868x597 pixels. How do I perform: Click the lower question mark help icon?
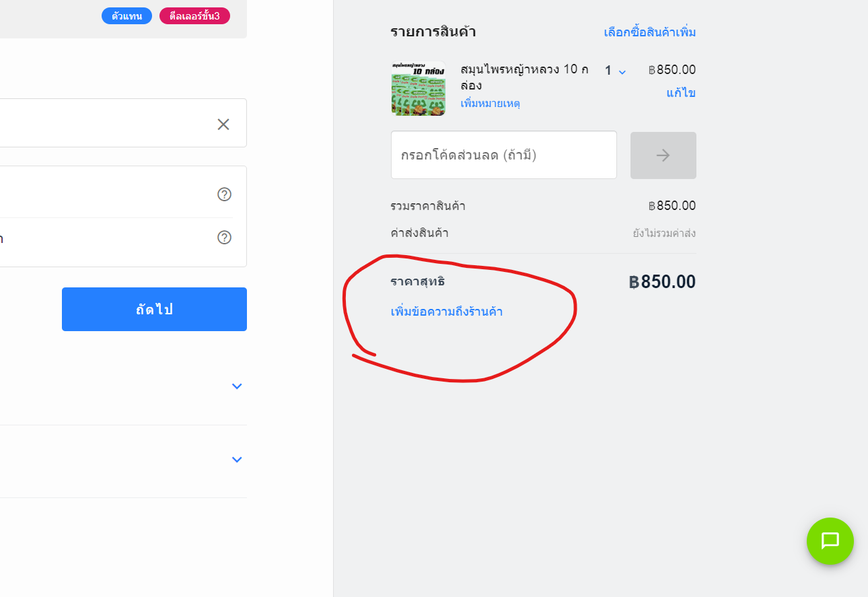coord(224,237)
